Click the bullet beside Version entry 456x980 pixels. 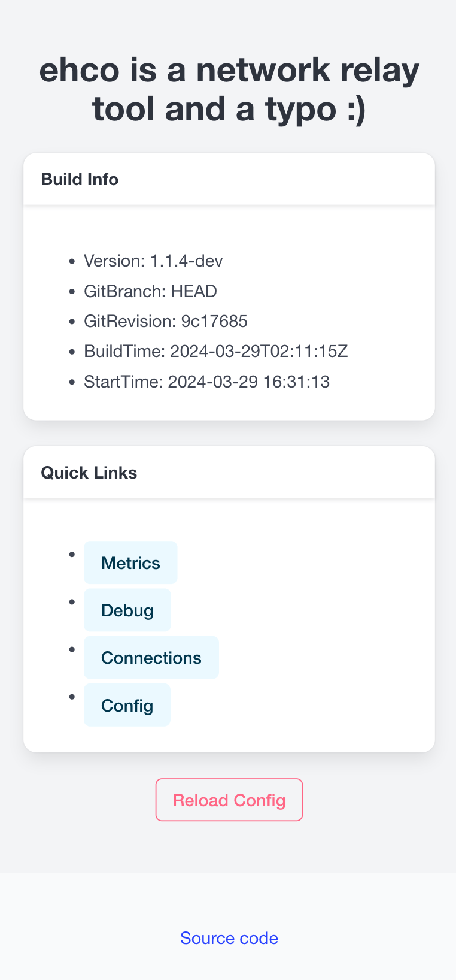(72, 261)
